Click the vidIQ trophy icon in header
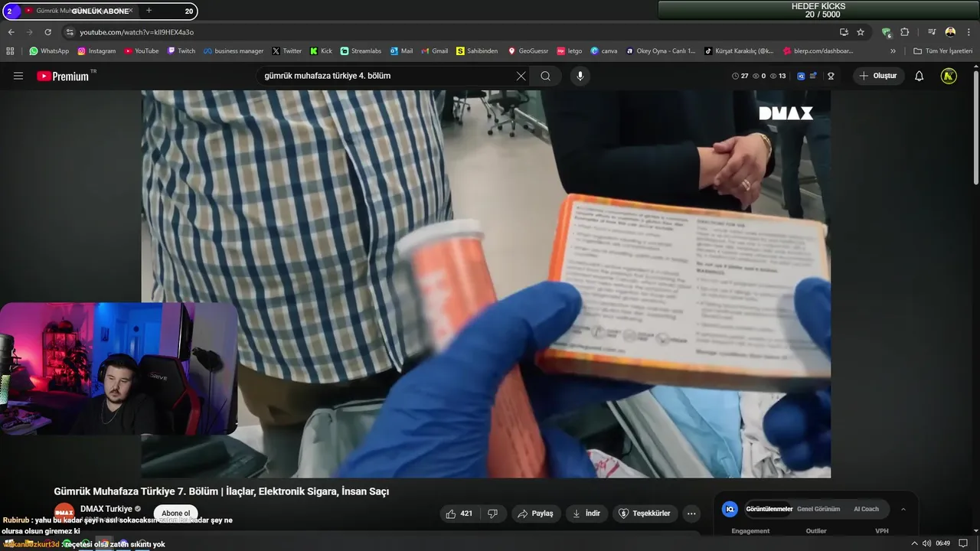 click(x=831, y=76)
